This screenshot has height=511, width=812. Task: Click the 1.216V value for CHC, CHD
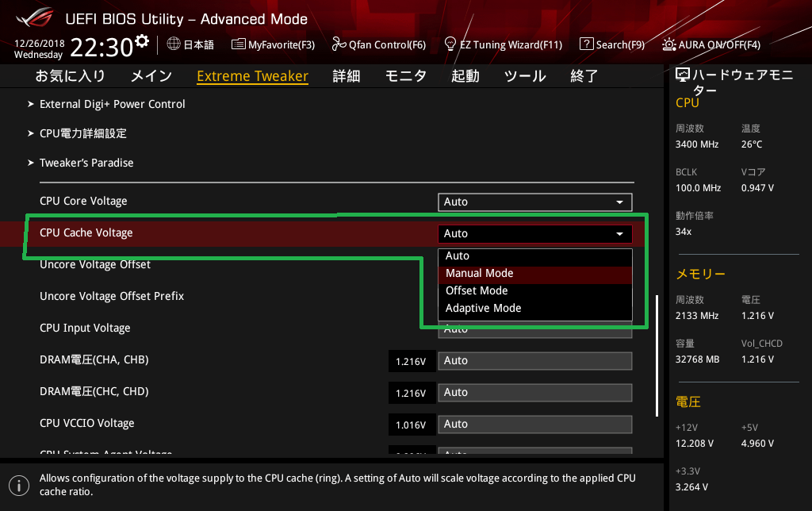[x=411, y=393]
